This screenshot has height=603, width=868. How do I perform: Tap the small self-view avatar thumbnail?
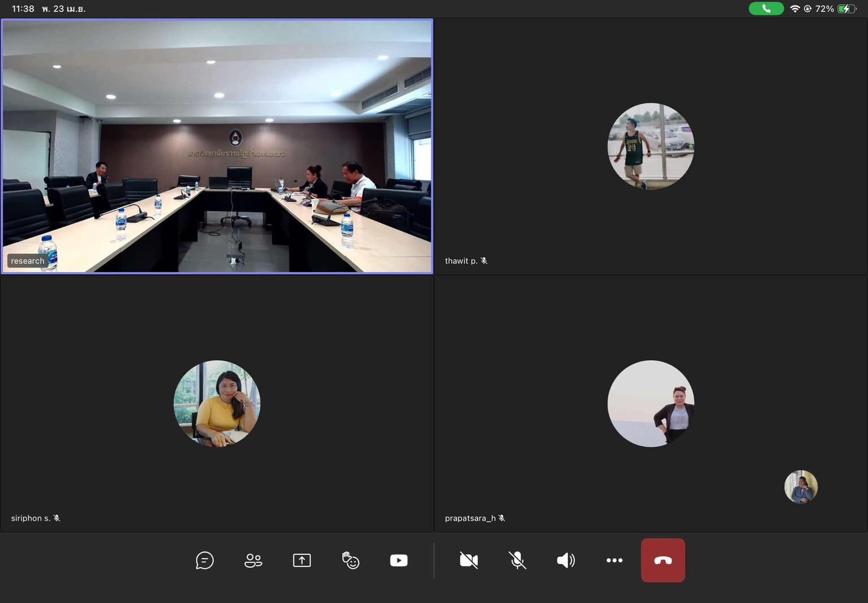pos(801,486)
